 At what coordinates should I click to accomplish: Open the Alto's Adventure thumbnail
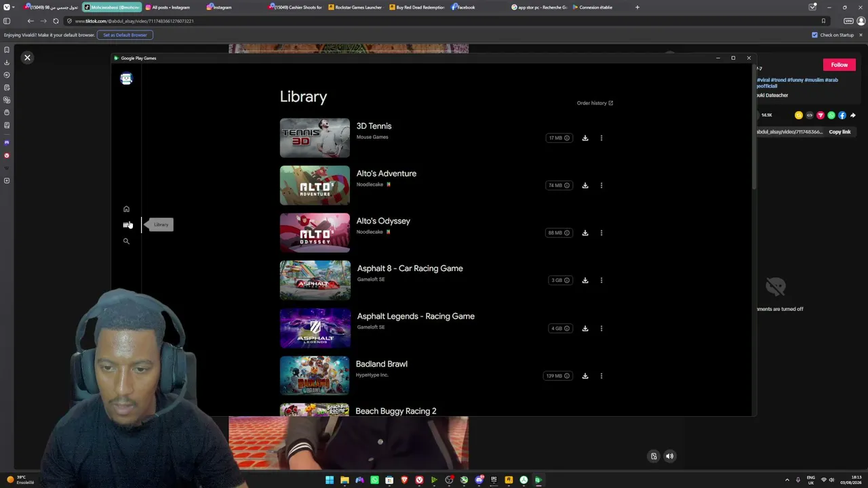click(x=315, y=186)
